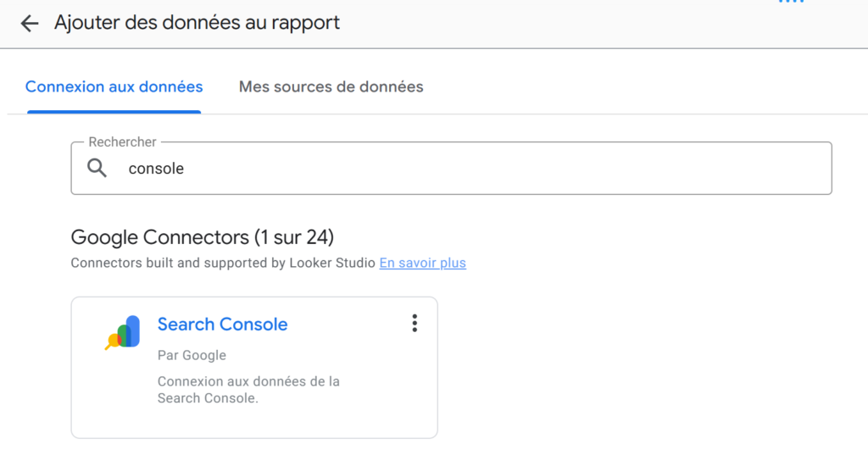The width and height of the screenshot is (868, 455).
Task: Open the Connexion aux données tab
Action: click(x=114, y=87)
